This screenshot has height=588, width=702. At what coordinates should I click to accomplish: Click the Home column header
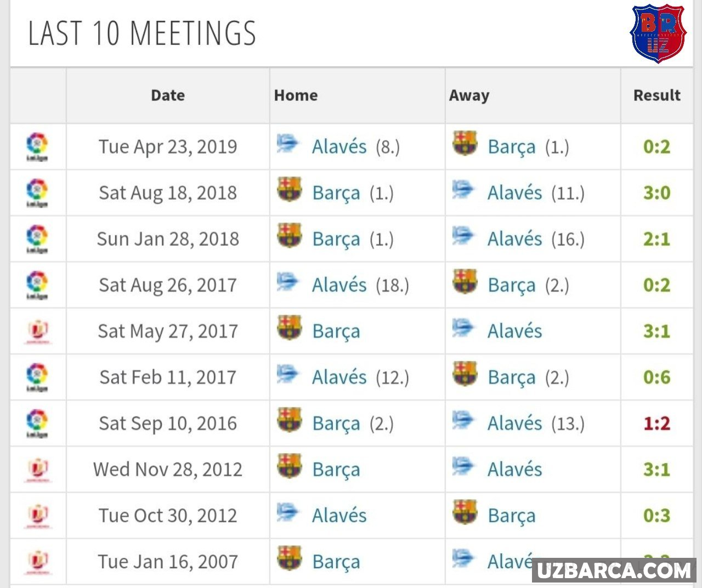[296, 95]
